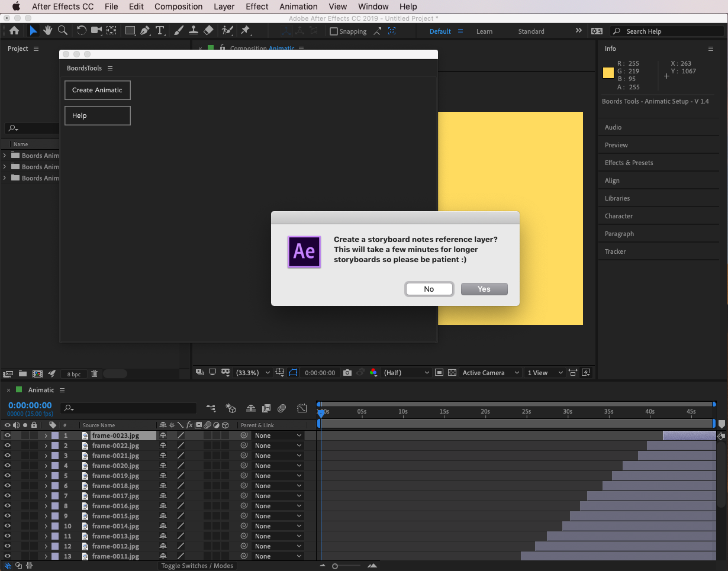Open the Animation menu
This screenshot has height=571, width=728.
(x=298, y=7)
